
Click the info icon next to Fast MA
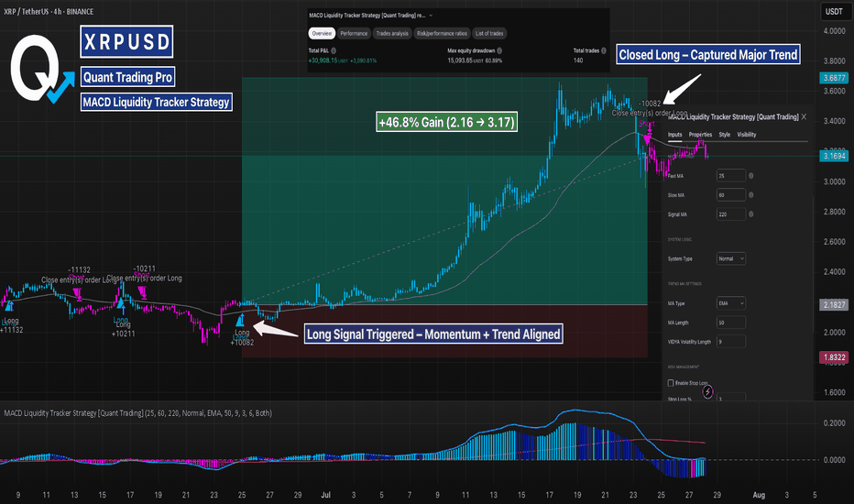(751, 176)
